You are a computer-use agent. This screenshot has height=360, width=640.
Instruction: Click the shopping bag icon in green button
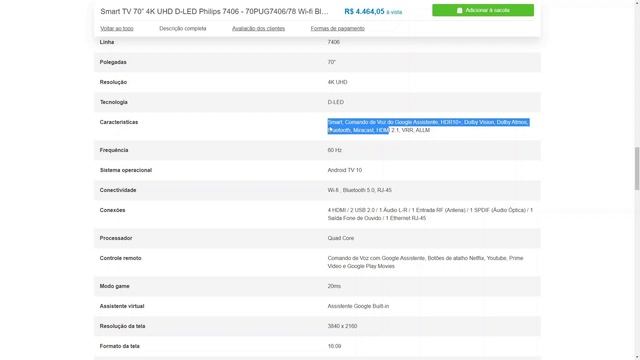(x=460, y=10)
